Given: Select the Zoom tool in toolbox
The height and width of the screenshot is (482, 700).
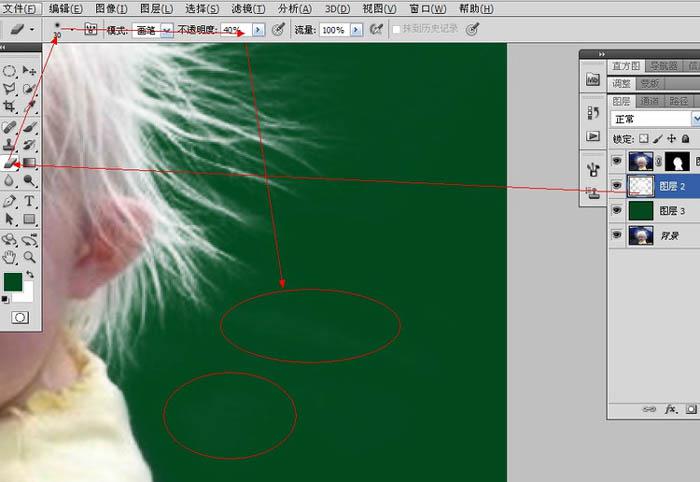Looking at the screenshot, I should click(29, 258).
